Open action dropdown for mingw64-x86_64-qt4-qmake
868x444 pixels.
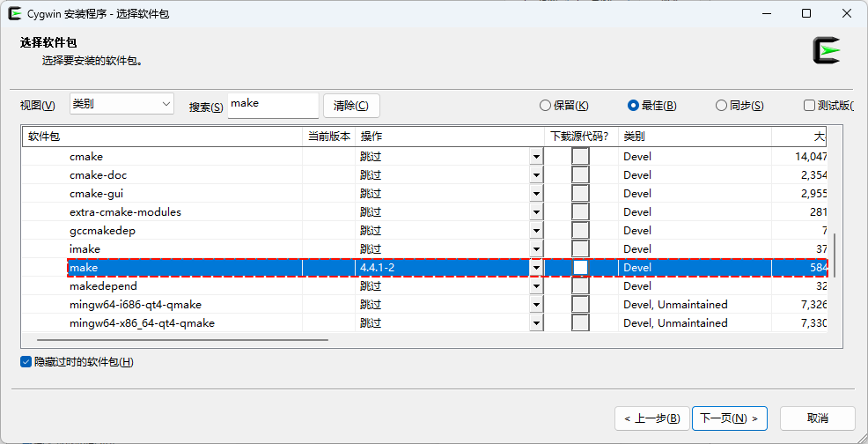[536, 322]
